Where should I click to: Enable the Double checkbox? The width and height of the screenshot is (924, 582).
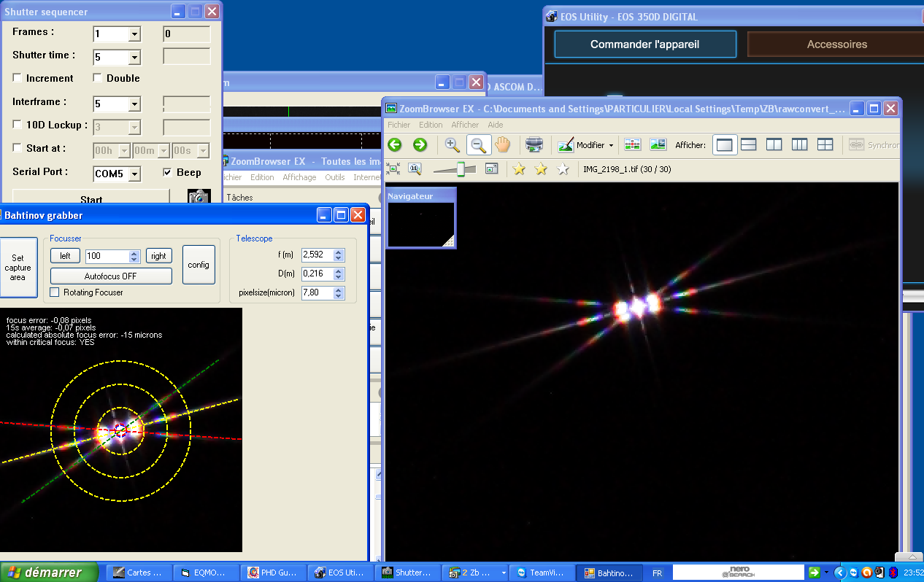point(98,78)
